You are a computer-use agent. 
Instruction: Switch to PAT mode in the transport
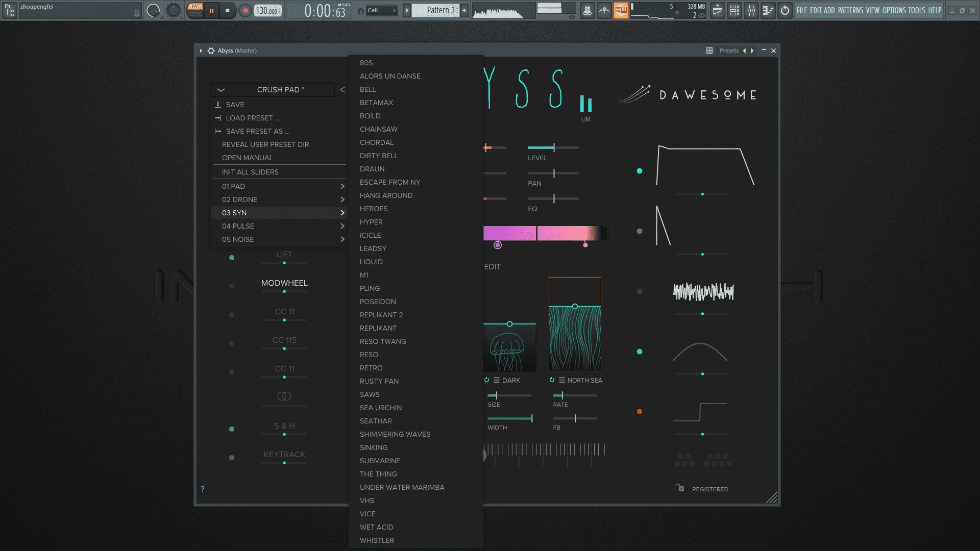(195, 7)
